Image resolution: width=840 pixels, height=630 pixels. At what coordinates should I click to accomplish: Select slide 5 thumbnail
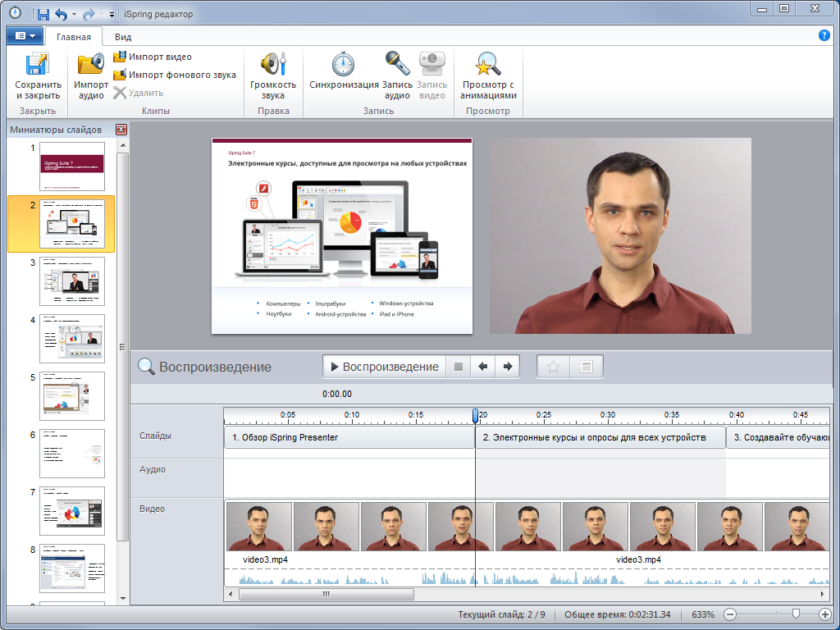[x=72, y=396]
